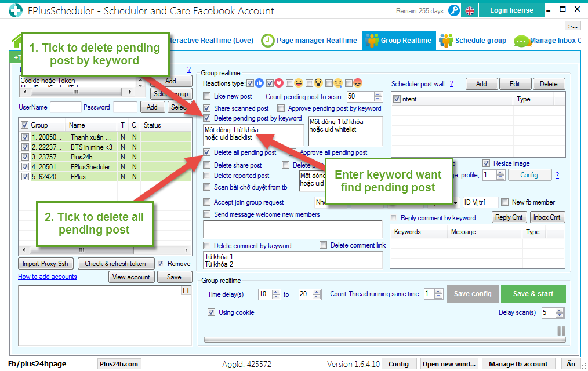Click Edit button in Scheduler post wall

pyautogui.click(x=515, y=84)
